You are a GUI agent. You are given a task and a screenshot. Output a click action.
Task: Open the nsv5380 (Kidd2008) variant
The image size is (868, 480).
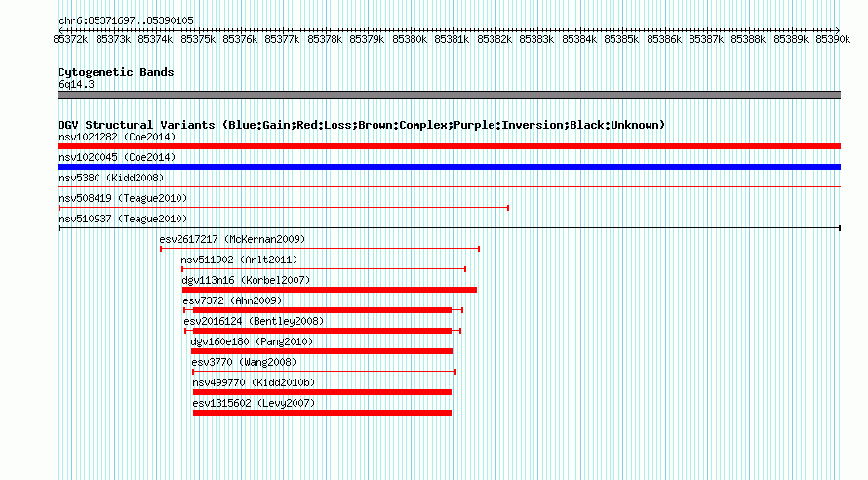pos(111,178)
